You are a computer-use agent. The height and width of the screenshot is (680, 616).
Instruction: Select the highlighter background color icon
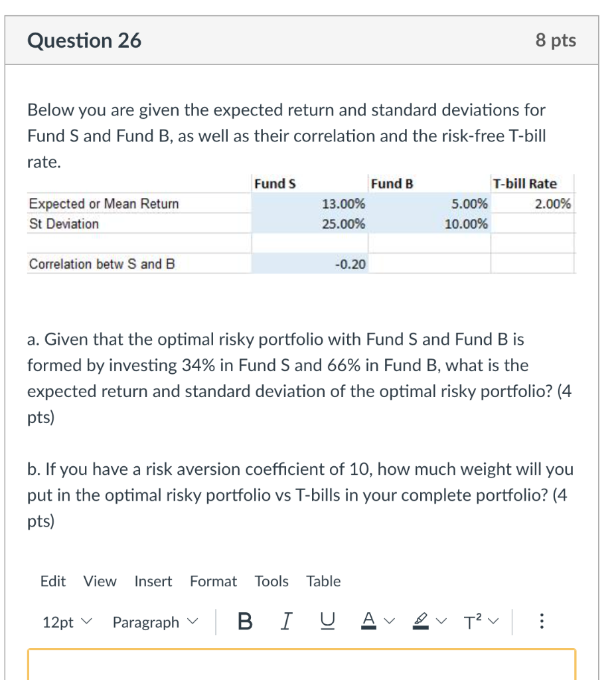pos(421,622)
